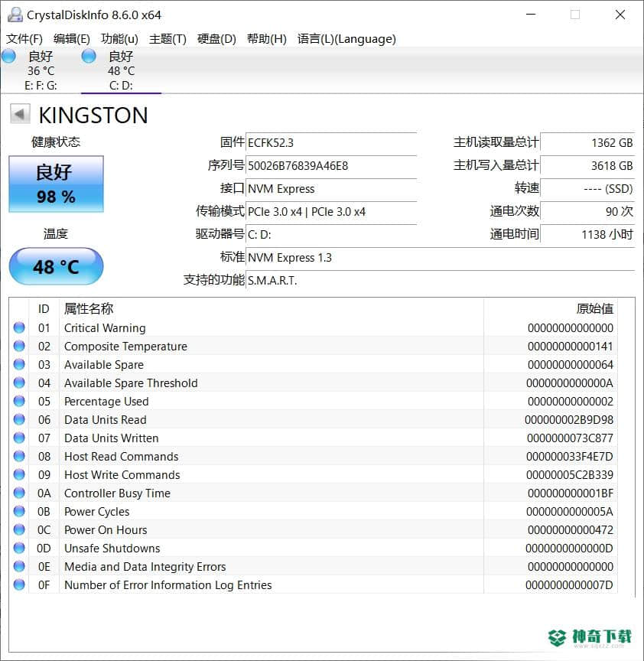This screenshot has height=661, width=644.
Task: Click the total host writes value 3618 GB
Action: (x=587, y=166)
